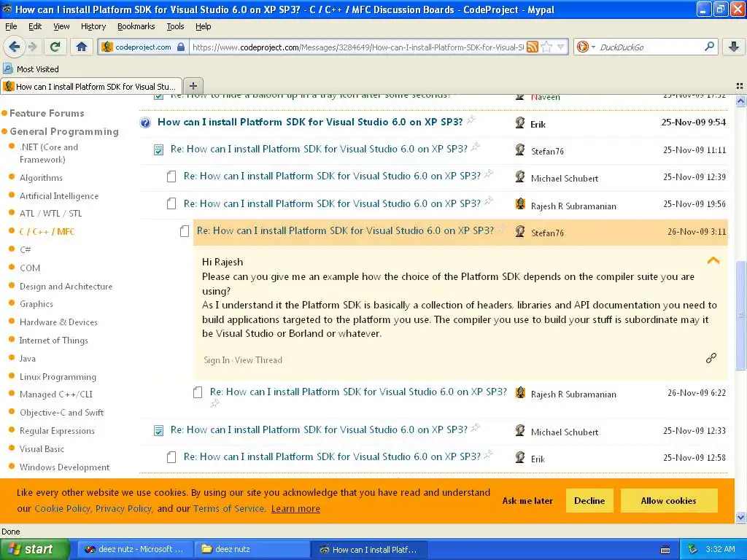Click the avatar of Rajesh R Subramanian at 19:56

pyautogui.click(x=520, y=204)
